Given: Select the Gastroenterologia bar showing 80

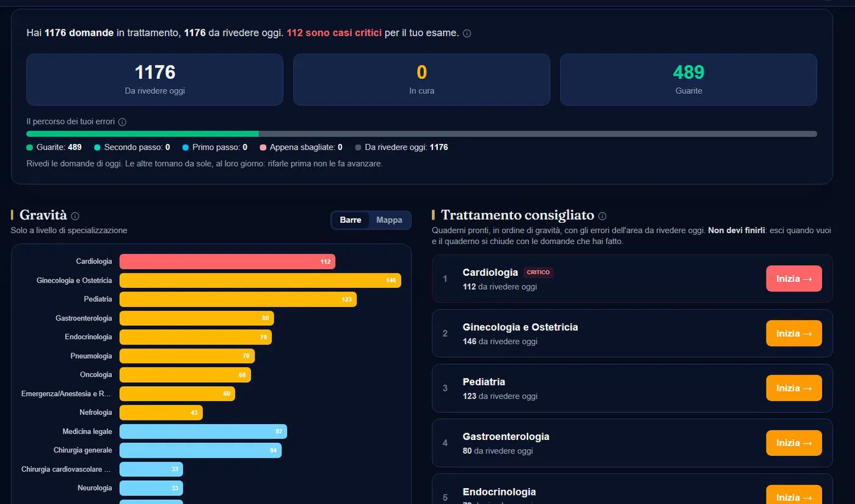Looking at the screenshot, I should click(197, 318).
